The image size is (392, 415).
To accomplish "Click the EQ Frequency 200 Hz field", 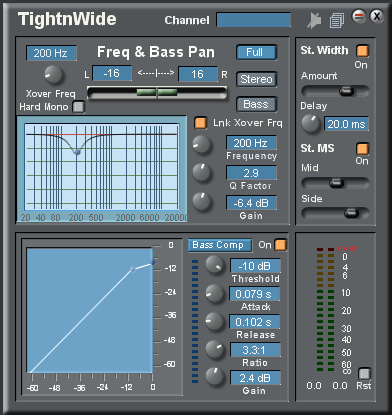I will click(x=251, y=143).
